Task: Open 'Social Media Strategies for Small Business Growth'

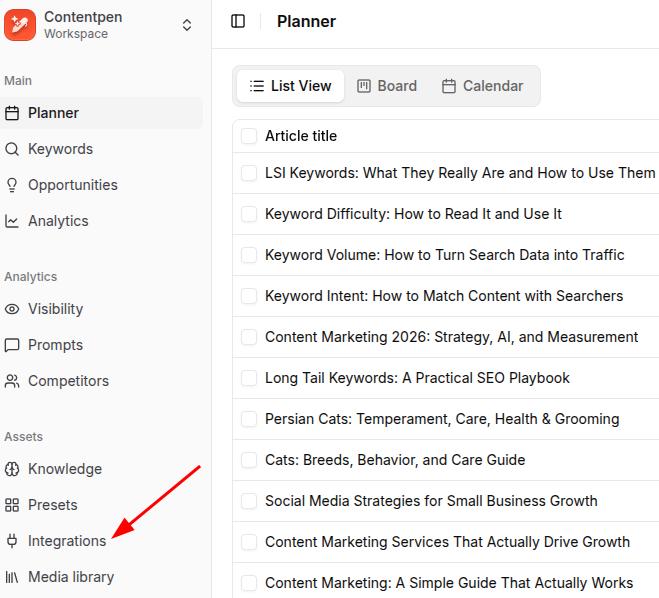Action: point(431,501)
